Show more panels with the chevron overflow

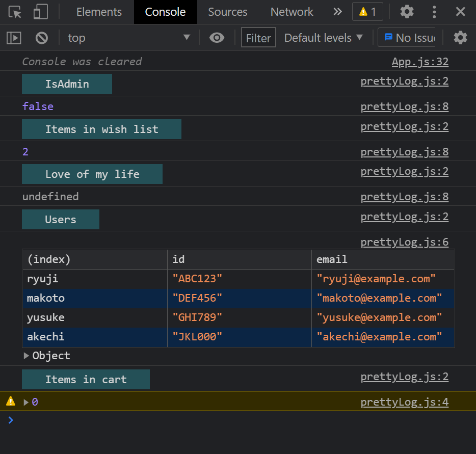tap(337, 12)
